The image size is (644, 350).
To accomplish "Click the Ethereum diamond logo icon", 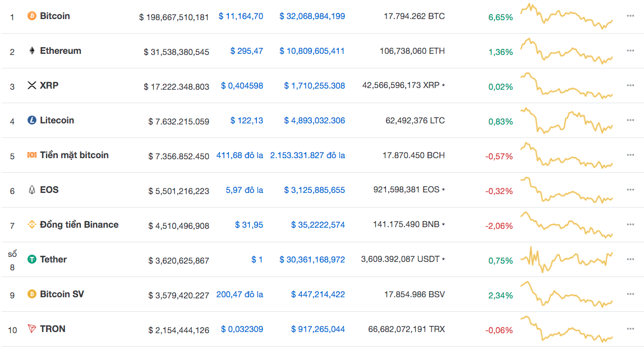I will click(x=32, y=51).
